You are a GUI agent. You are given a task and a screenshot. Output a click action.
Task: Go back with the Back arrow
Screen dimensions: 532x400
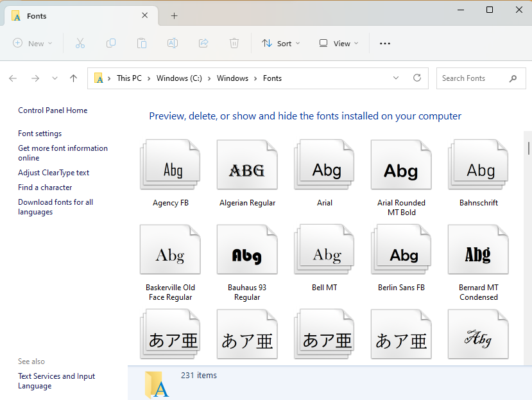[x=13, y=78]
